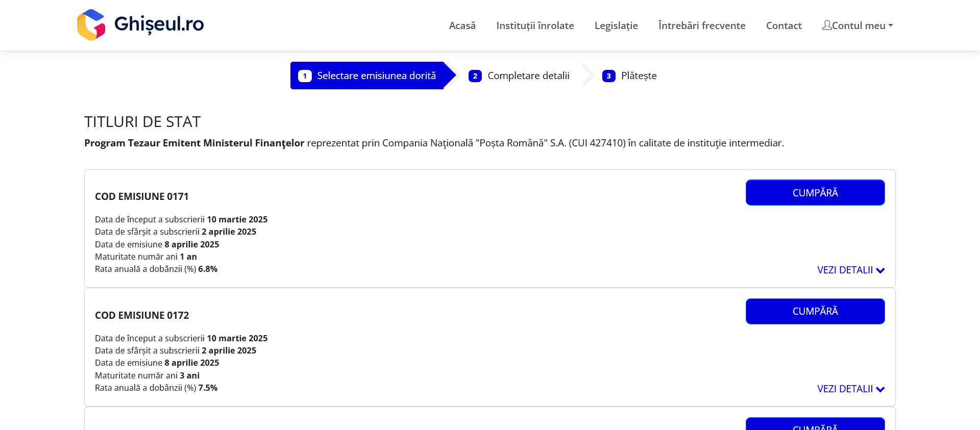Select step 3 Plătește
This screenshot has height=430, width=980.
point(629,75)
